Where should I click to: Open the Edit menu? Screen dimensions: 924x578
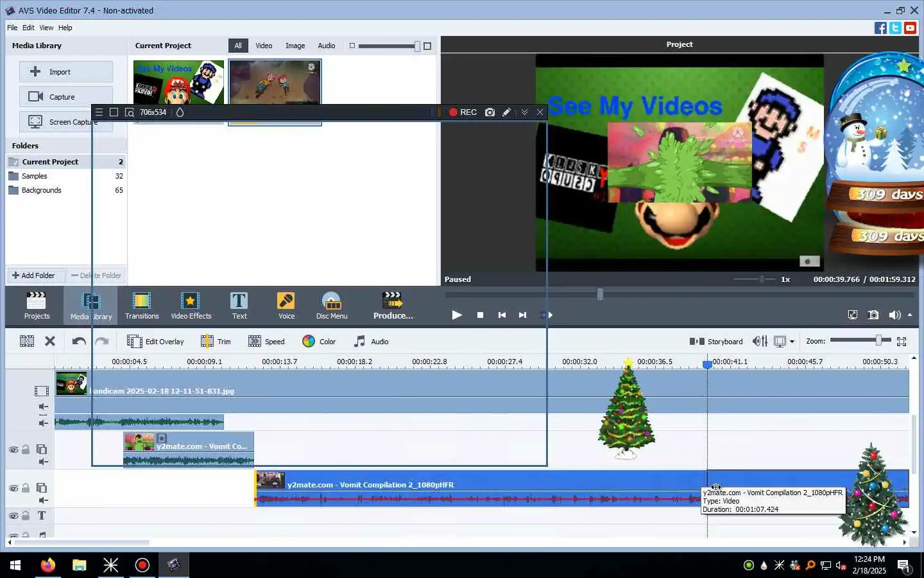point(28,28)
